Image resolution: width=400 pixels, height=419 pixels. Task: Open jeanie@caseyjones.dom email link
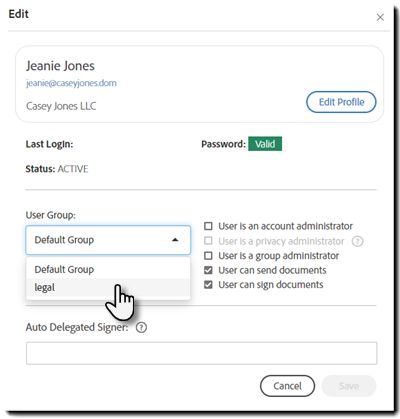tap(71, 83)
